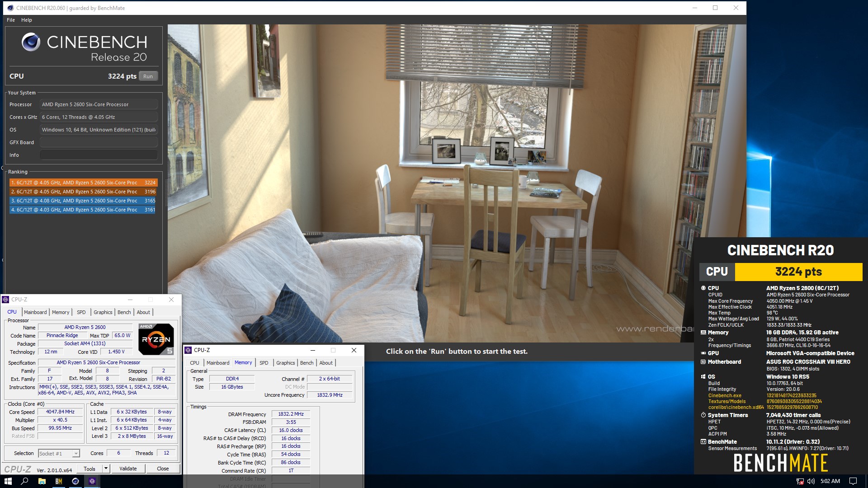868x488 pixels.
Task: Switch to Graphics tab in rear CPU-Z window
Action: 103,312
